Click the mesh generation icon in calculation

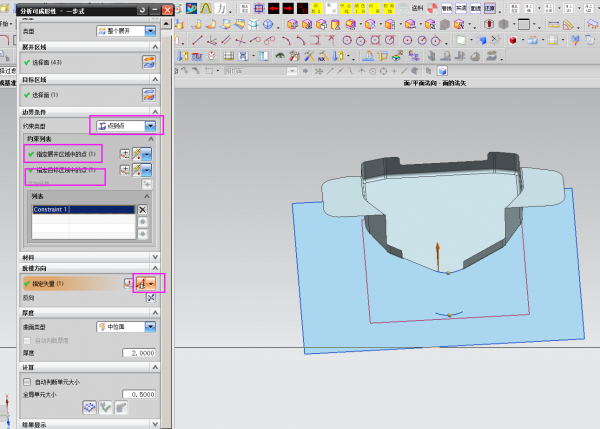pos(90,407)
